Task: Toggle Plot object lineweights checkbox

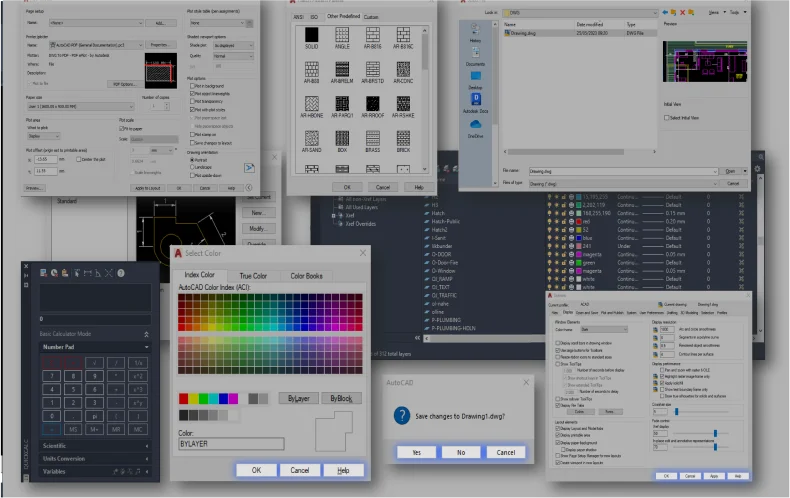Action: [x=192, y=93]
